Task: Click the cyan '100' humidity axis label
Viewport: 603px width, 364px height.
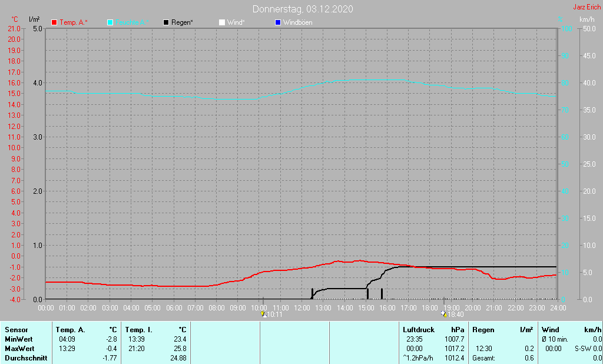Action: tap(567, 28)
